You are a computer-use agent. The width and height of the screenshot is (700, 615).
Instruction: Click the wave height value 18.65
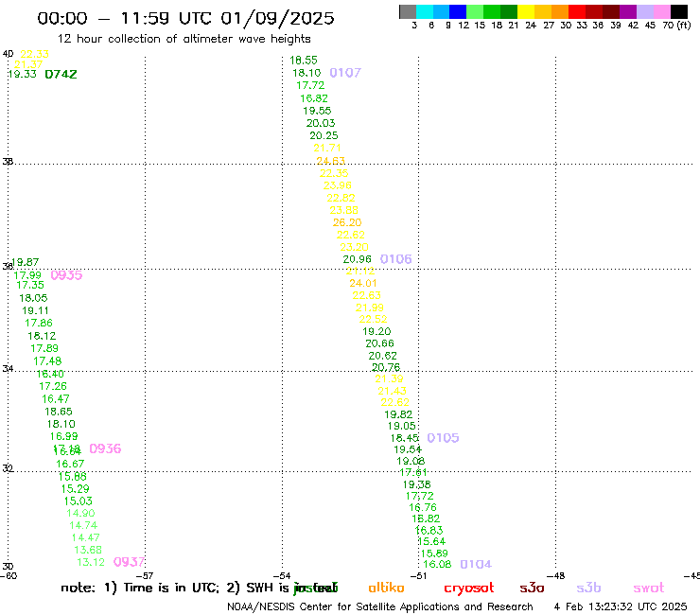coord(59,412)
